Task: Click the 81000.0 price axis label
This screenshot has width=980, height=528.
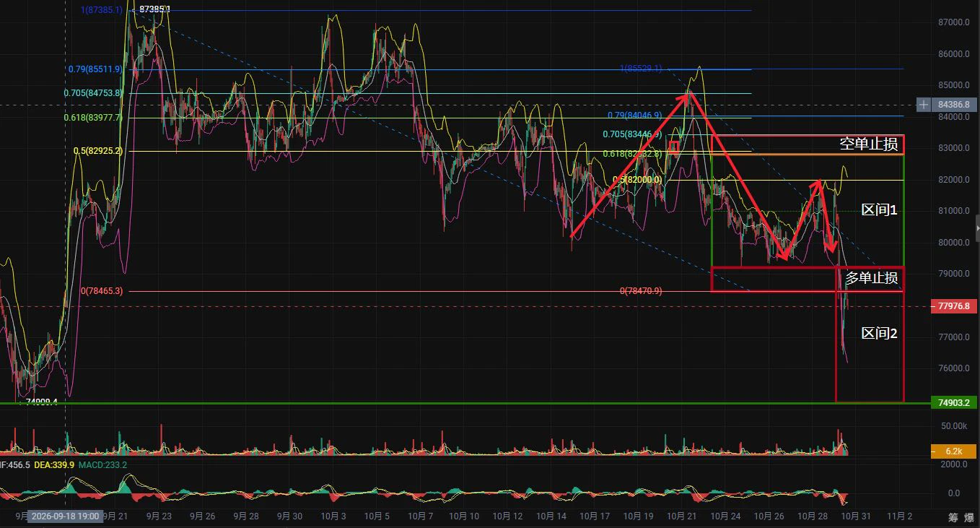Action: (953, 211)
